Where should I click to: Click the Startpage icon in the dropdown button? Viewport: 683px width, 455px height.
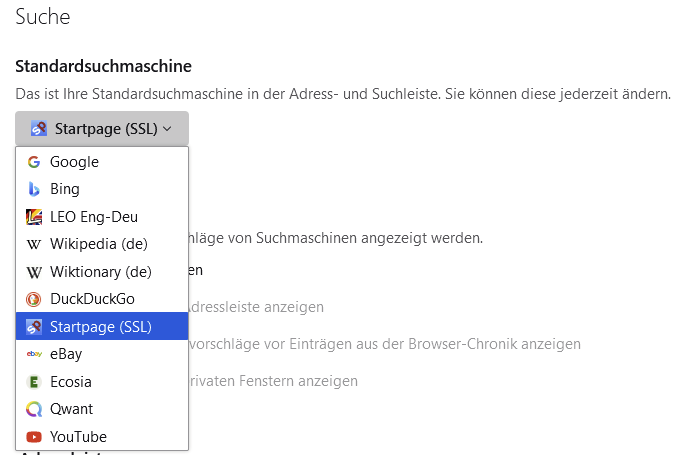click(39, 128)
